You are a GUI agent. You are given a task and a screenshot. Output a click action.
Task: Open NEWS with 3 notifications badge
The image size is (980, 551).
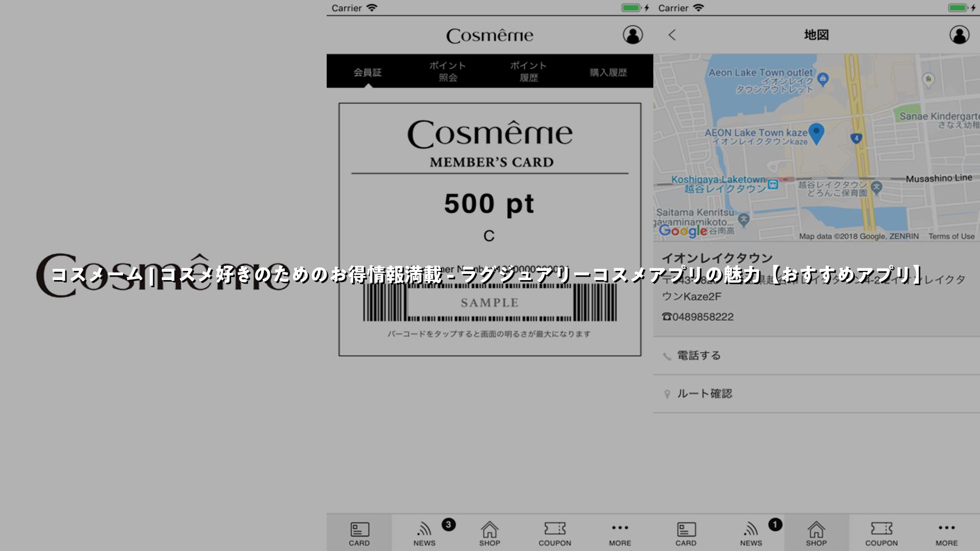click(425, 534)
